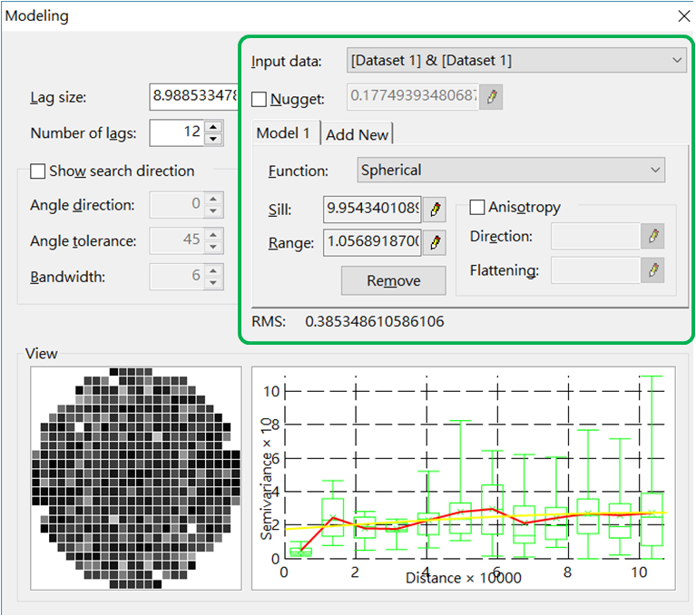Click the Number of lags field

point(177,132)
